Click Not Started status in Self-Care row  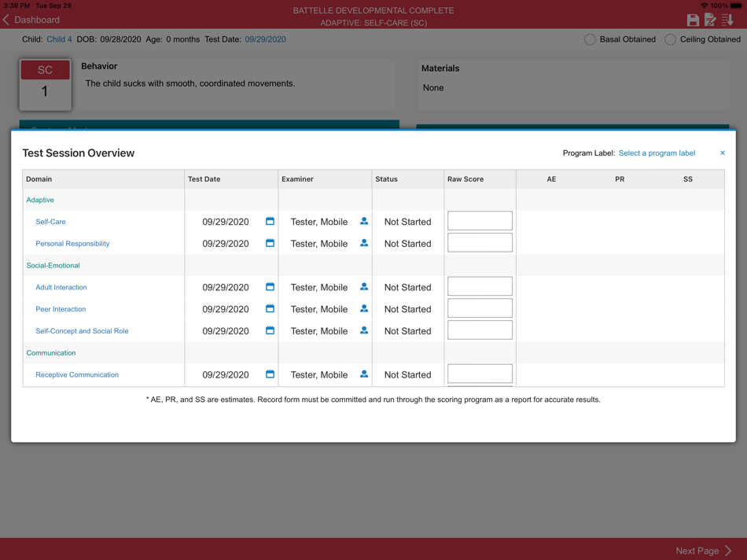point(408,222)
